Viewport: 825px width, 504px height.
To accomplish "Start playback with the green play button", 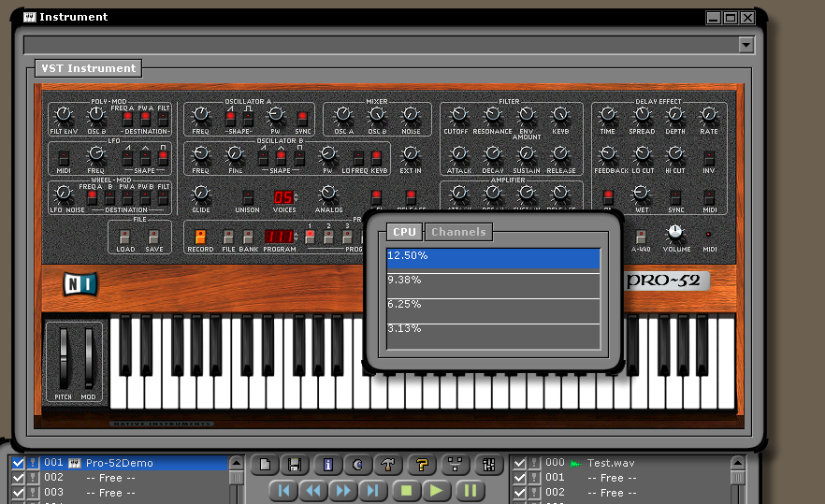I will click(436, 490).
